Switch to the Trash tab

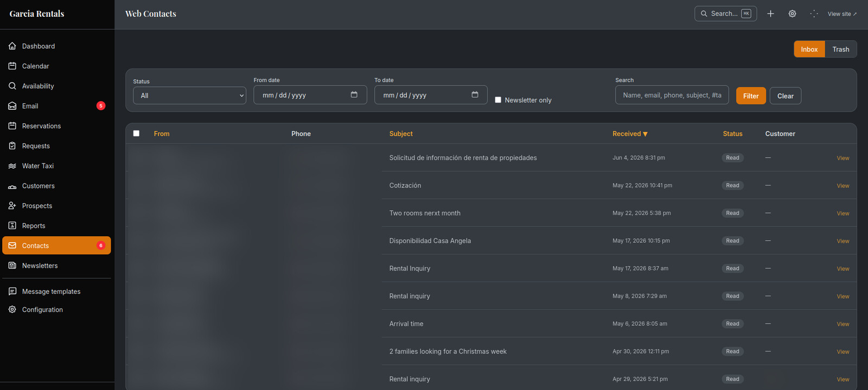pos(841,49)
